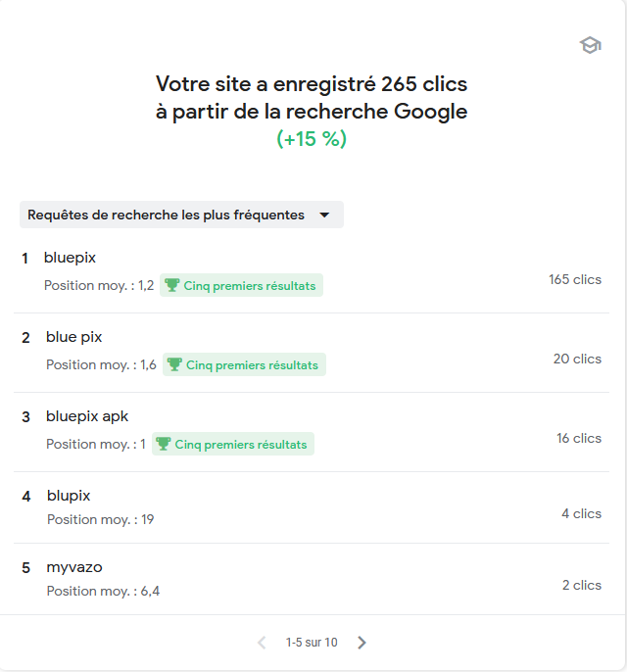This screenshot has width=627, height=672.
Task: Open the most frequent search queries dropdown
Action: click(x=167, y=216)
